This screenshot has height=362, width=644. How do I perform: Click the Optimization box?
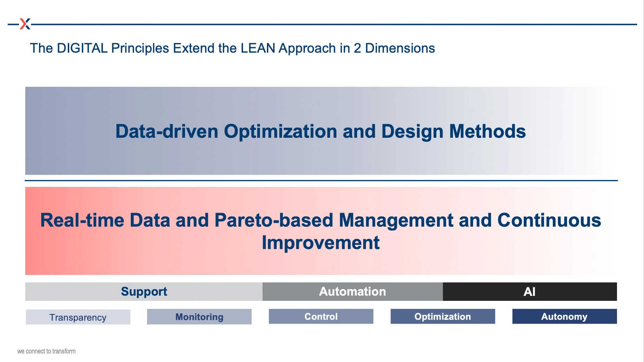pyautogui.click(x=442, y=316)
